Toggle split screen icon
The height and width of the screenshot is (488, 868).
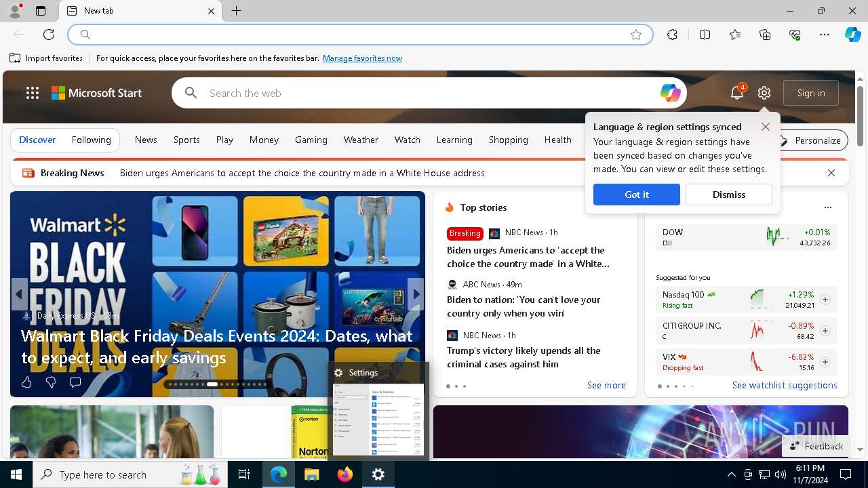point(705,35)
